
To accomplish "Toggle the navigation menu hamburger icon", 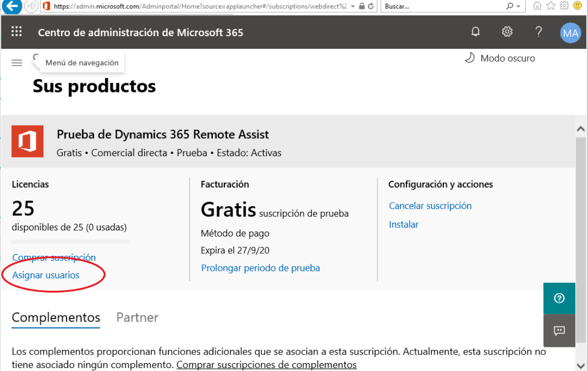I will point(17,63).
